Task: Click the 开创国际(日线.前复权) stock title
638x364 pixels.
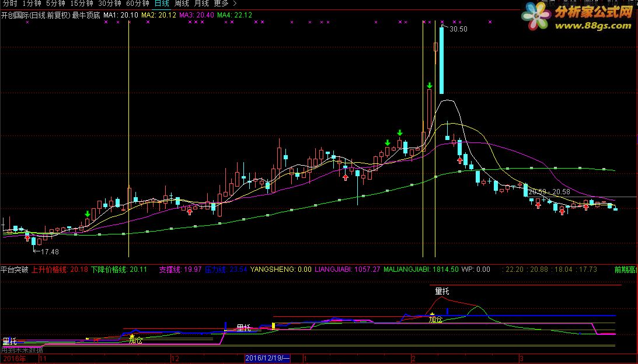Action: pos(36,15)
